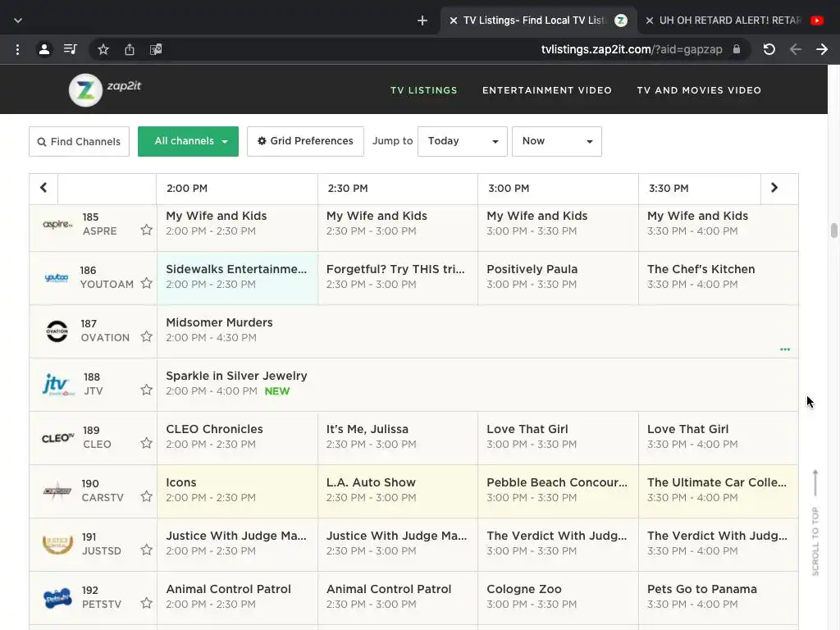Bookmark page with star icon
The image size is (840, 630).
103,50
